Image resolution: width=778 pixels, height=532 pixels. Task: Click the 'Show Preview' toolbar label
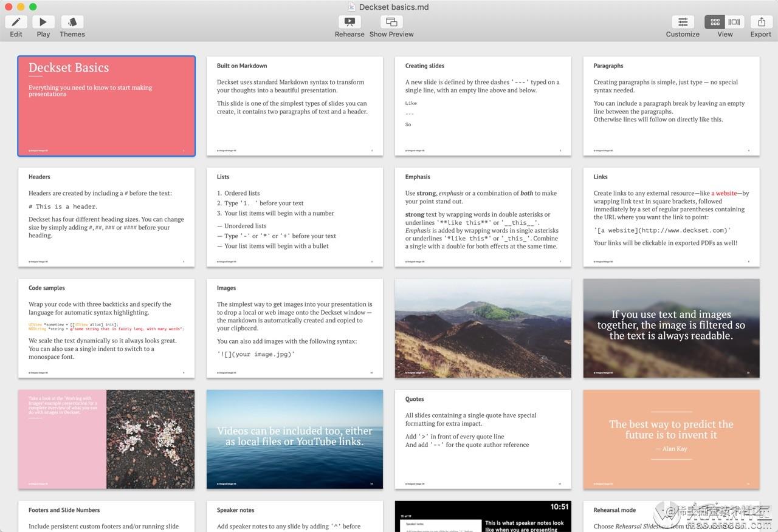[391, 34]
